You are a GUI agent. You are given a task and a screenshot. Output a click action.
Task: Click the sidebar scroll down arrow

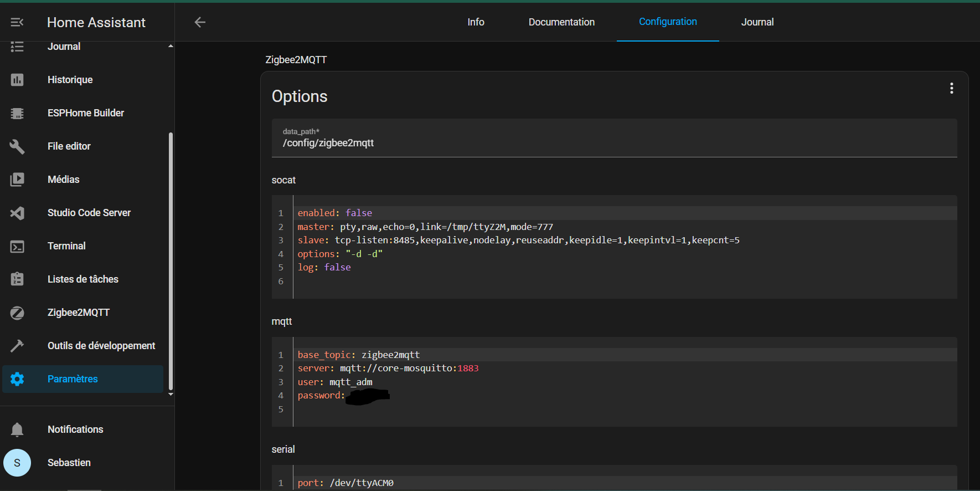pos(171,394)
